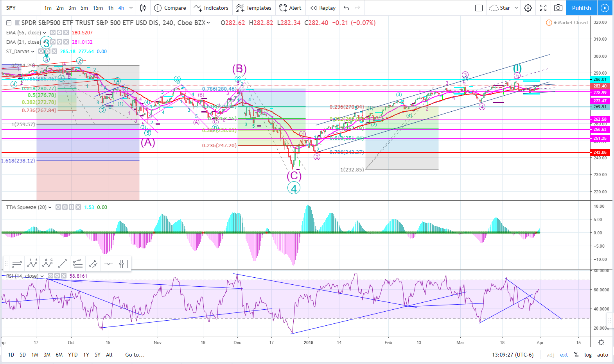Take a chart snapshot with the camera

[558, 8]
